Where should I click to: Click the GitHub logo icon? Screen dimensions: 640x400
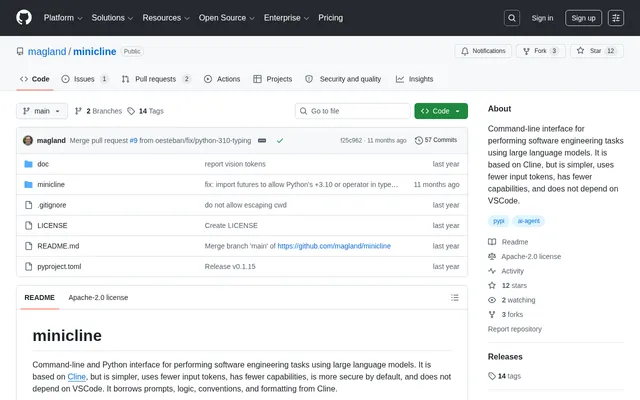click(24, 18)
